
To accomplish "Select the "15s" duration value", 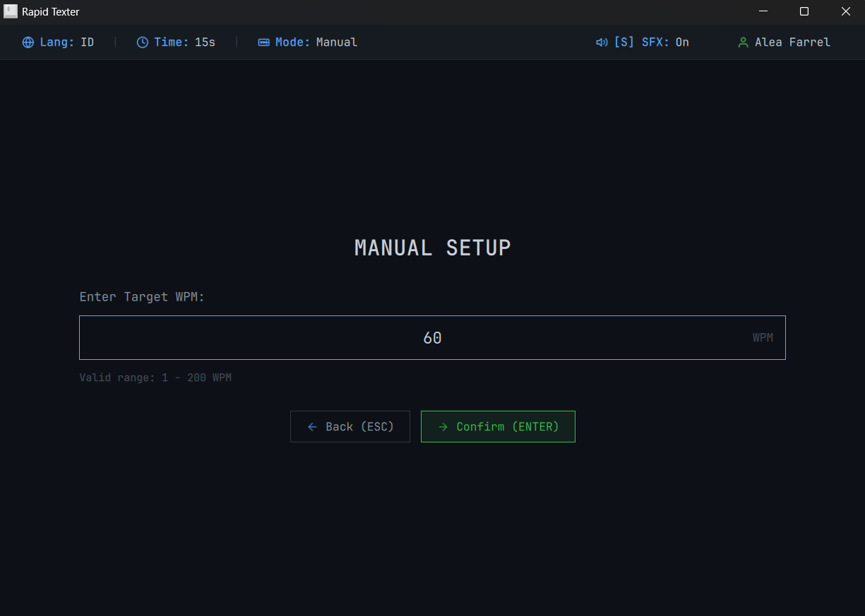I will 205,42.
